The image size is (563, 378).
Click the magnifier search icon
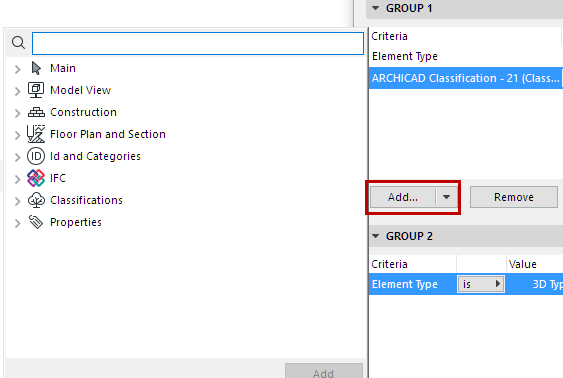click(x=18, y=43)
